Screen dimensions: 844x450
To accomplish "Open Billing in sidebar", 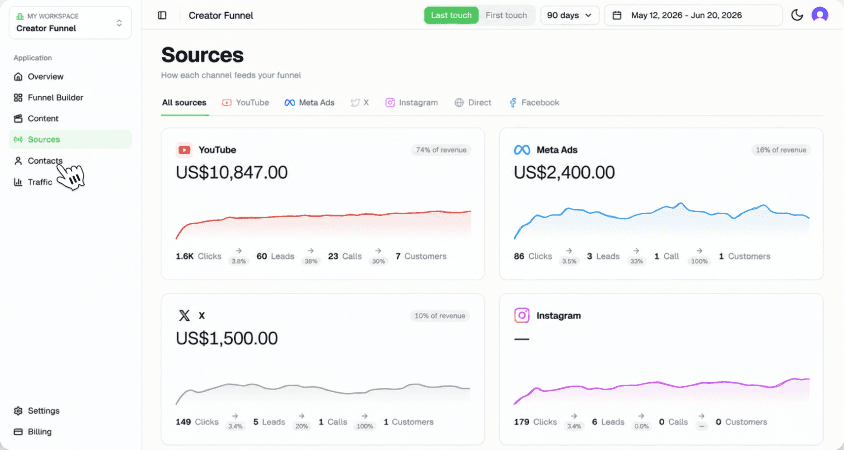I will tap(70, 432).
